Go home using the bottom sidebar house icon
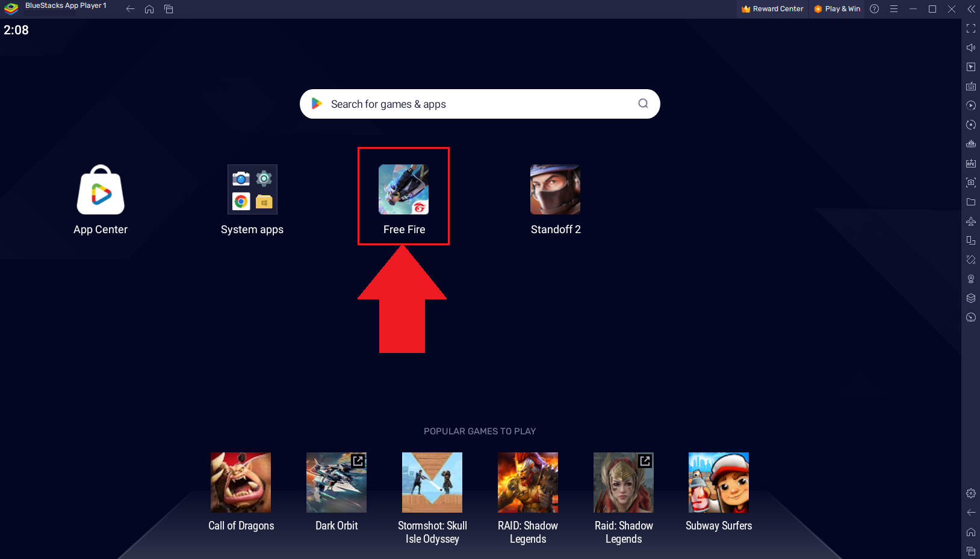980x559 pixels. [x=970, y=532]
